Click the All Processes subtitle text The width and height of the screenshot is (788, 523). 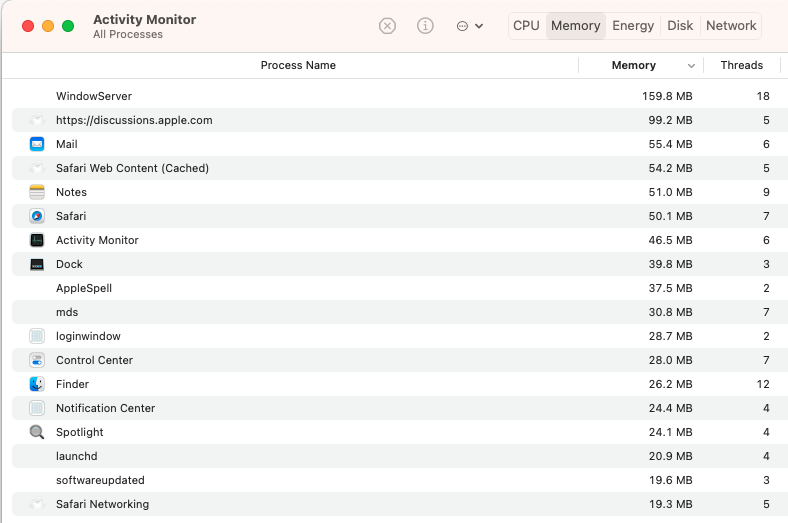[x=128, y=35]
